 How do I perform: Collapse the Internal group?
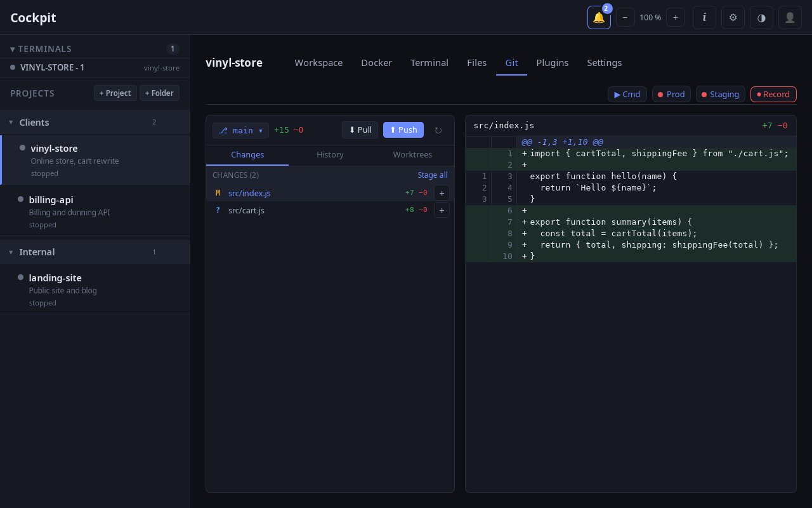pos(95,252)
